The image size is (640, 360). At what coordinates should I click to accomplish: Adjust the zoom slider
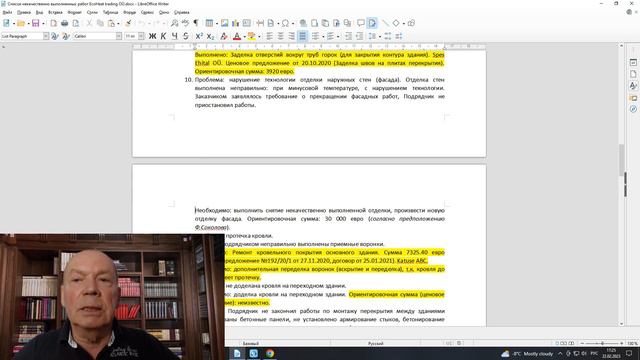pos(602,343)
